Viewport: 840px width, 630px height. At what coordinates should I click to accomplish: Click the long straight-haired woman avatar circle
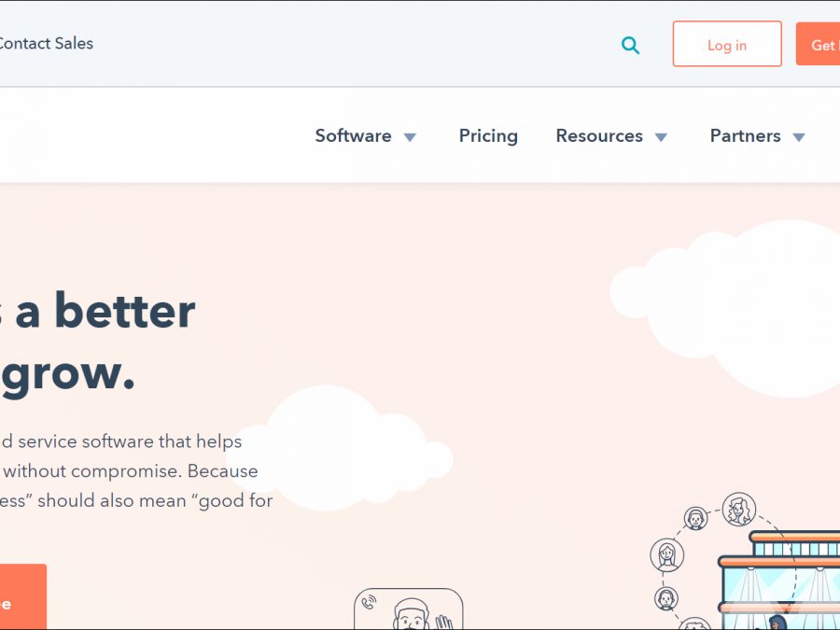[x=666, y=555]
